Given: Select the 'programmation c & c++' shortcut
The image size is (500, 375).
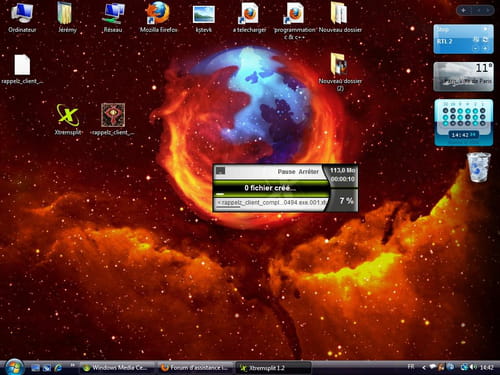Looking at the screenshot, I should point(295,21).
